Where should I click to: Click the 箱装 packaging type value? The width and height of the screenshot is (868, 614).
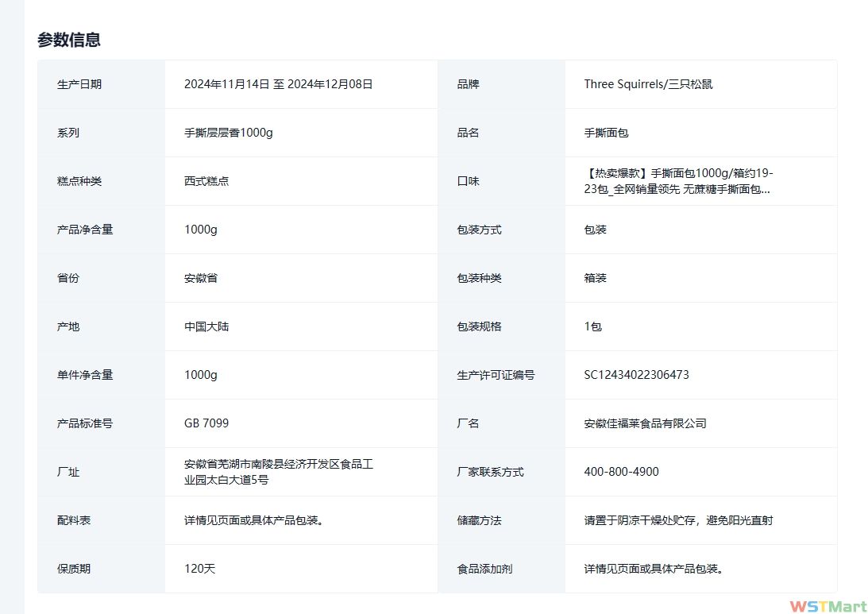[596, 278]
